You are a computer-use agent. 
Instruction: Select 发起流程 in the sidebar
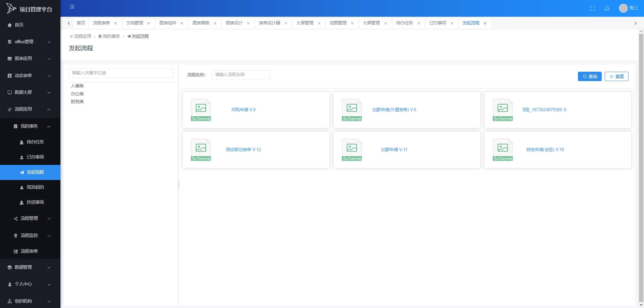[x=30, y=172]
